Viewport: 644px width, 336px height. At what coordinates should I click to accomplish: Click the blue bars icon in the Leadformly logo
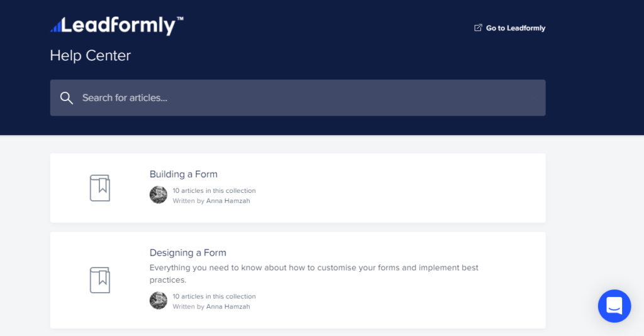56,26
